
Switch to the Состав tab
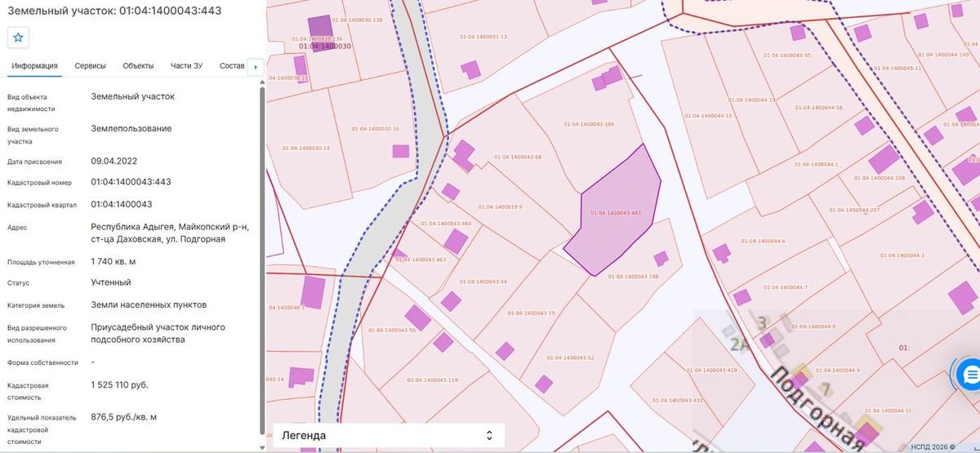[232, 66]
